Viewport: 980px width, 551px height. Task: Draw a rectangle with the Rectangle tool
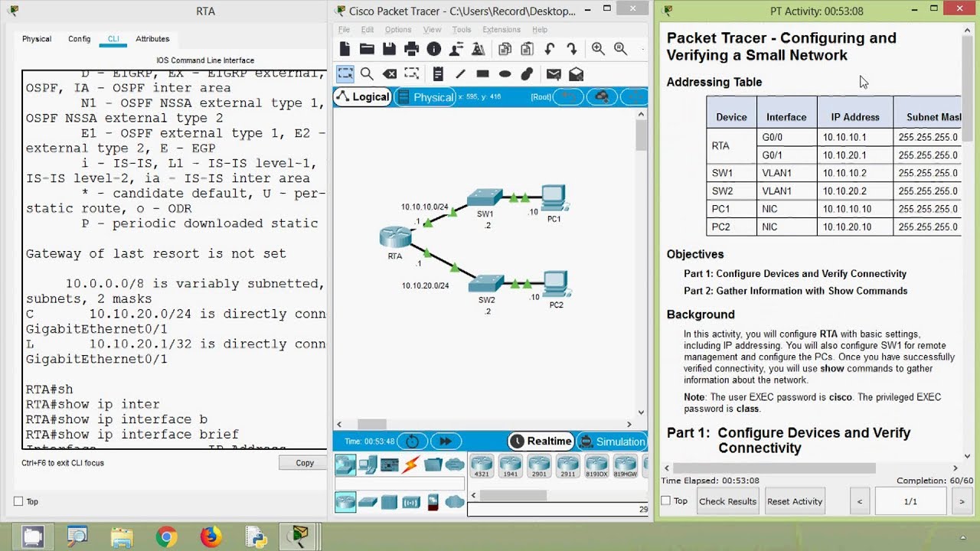(482, 74)
